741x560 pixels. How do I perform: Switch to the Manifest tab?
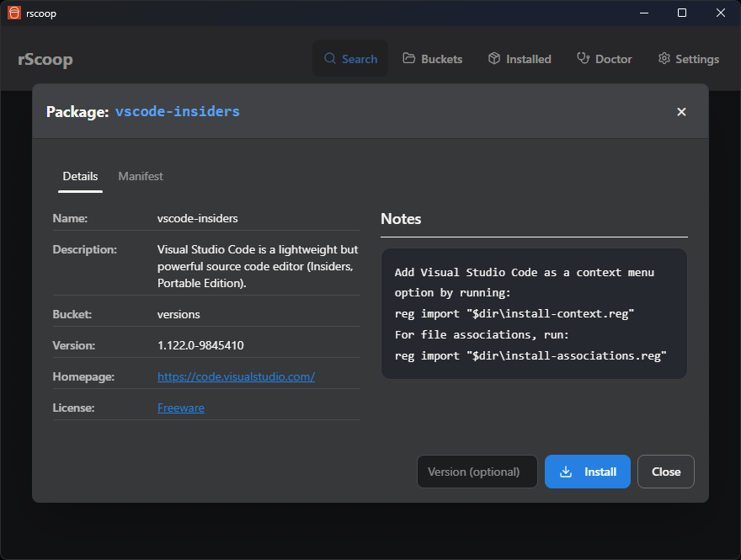141,176
